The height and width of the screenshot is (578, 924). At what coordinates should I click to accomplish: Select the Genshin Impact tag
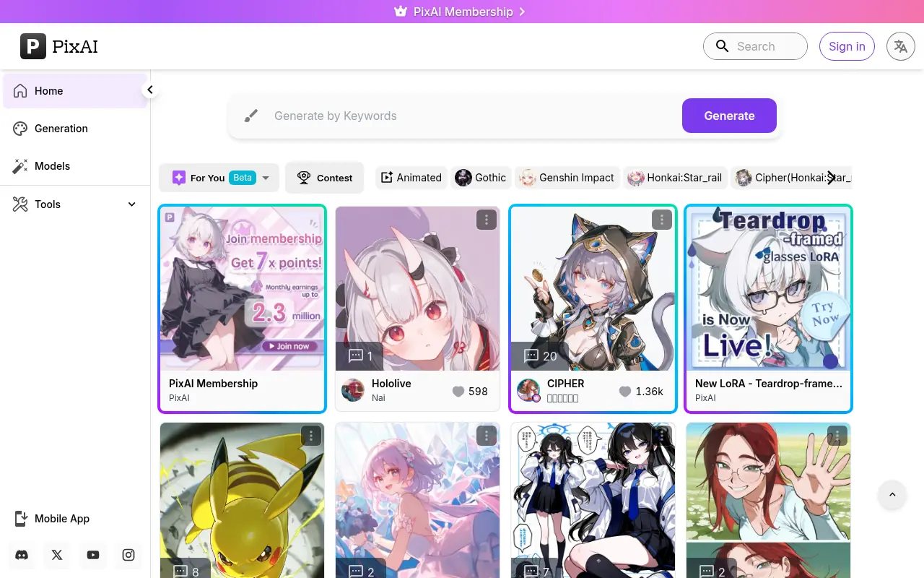[567, 178]
